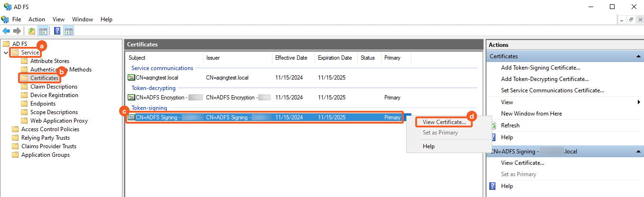Choose Help in the context menu

[x=429, y=146]
